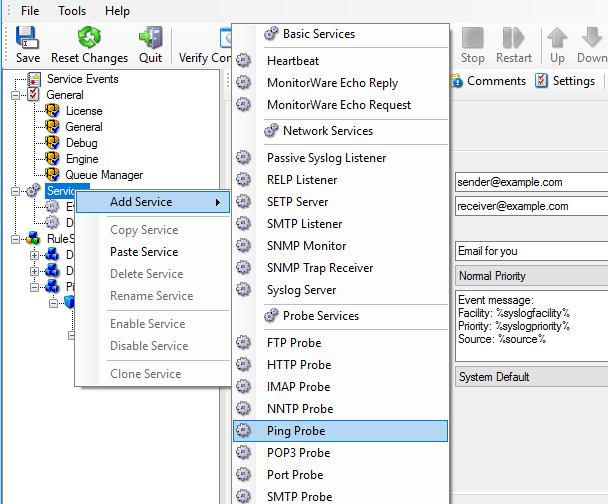Open the Normal Priority dropdown

point(530,276)
